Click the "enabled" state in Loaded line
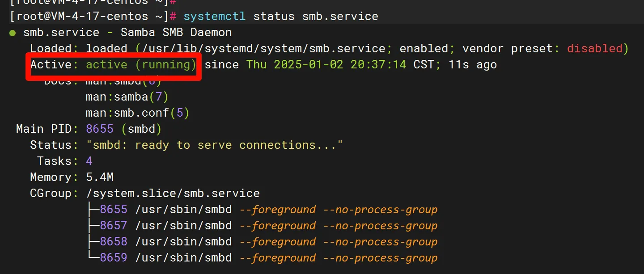Image resolution: width=644 pixels, height=274 pixels. (x=424, y=49)
